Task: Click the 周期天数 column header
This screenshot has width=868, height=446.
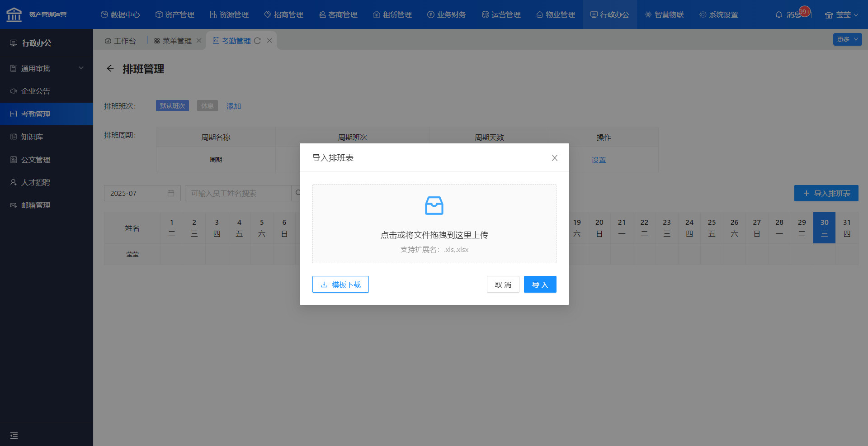Action: coord(489,137)
